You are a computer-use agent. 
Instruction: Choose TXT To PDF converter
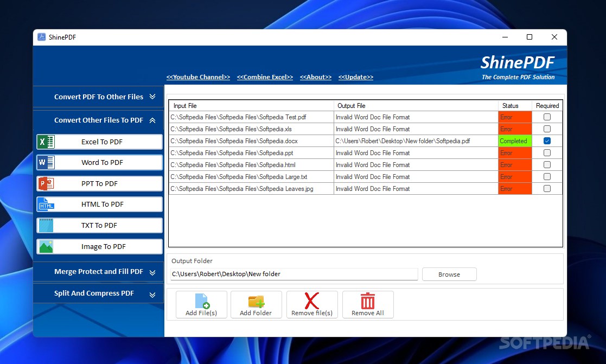pyautogui.click(x=100, y=225)
